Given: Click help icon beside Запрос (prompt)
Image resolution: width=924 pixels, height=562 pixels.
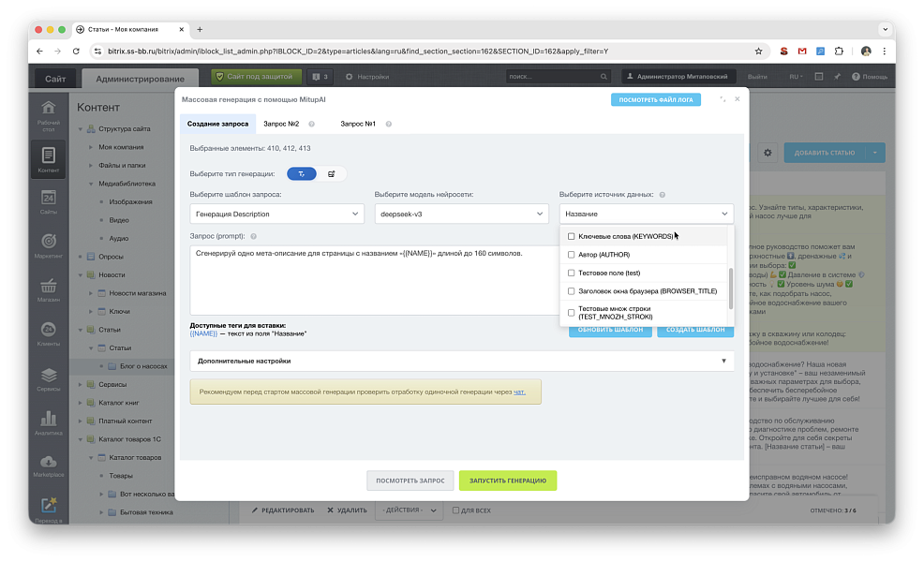Looking at the screenshot, I should pos(253,236).
